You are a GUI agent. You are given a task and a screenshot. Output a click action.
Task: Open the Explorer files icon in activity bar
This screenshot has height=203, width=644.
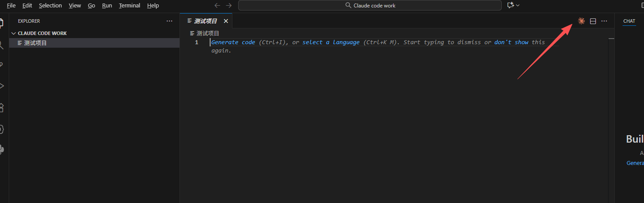tap(2, 23)
